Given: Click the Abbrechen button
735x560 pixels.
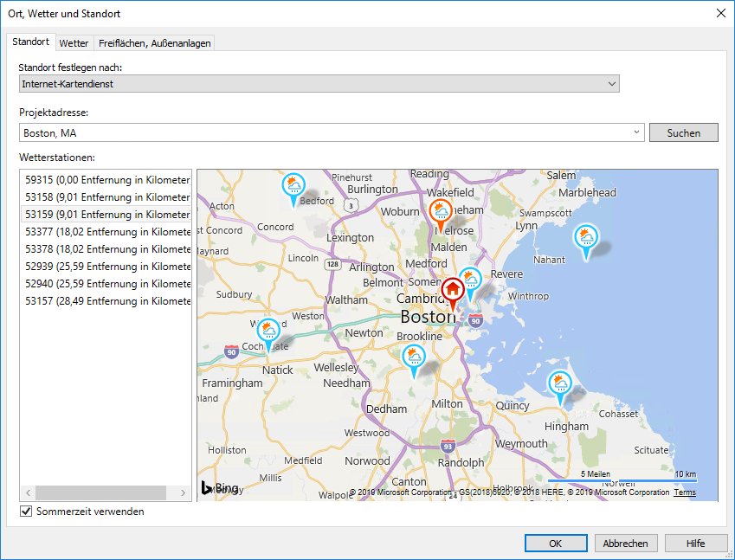Looking at the screenshot, I should click(625, 544).
